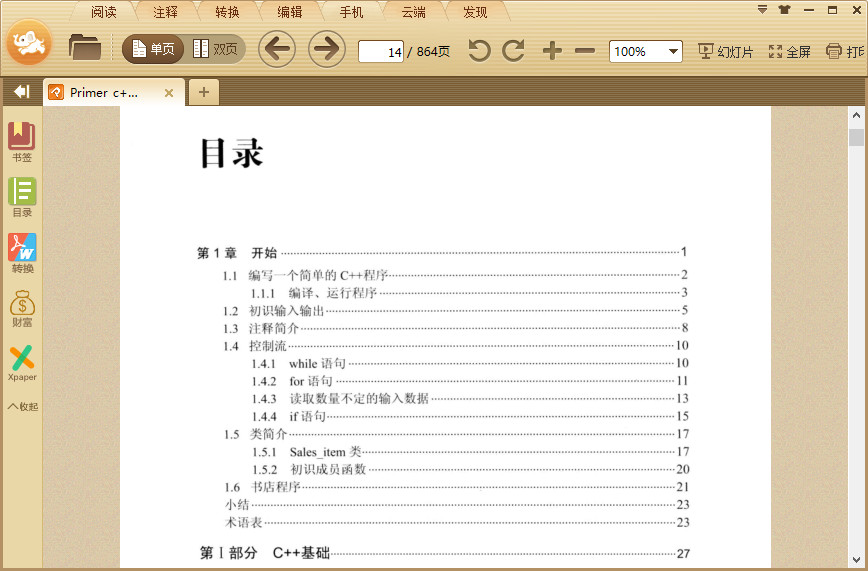This screenshot has height=571, width=868.
Task: Open a file with the folder icon
Action: [85, 47]
